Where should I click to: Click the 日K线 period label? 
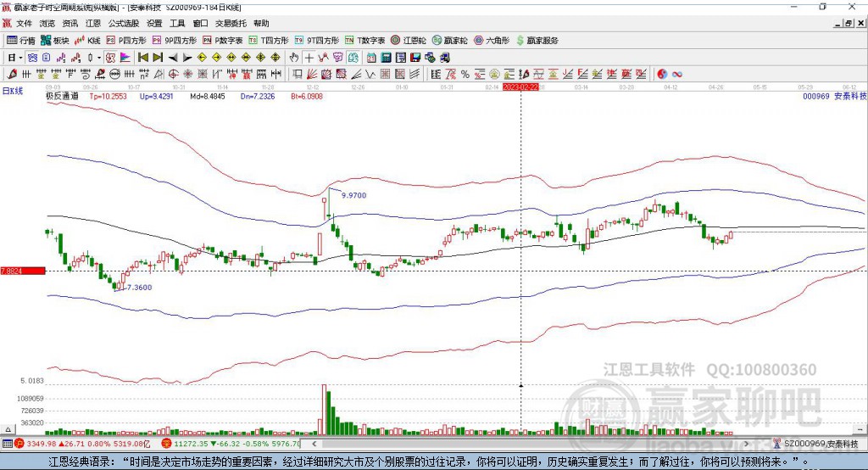coord(12,91)
